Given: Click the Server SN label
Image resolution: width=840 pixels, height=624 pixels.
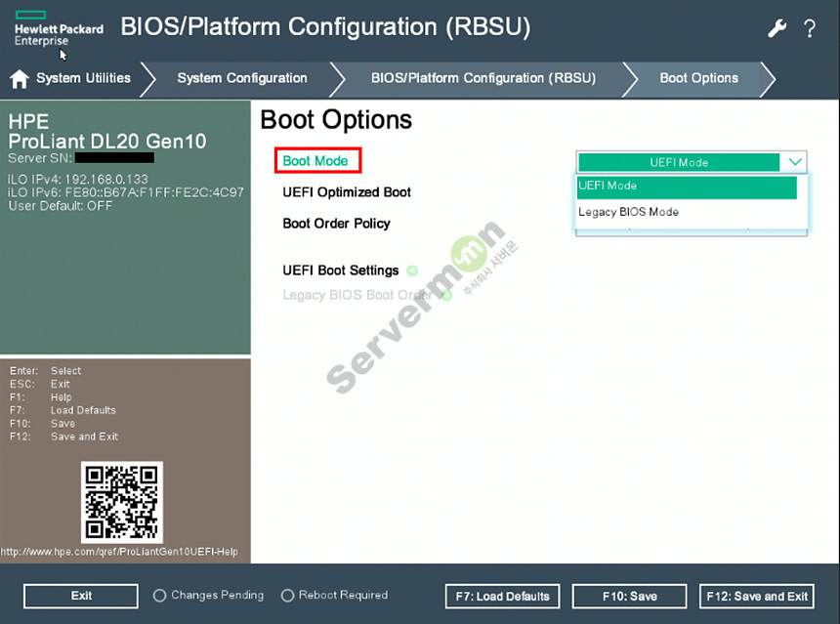Looking at the screenshot, I should [x=40, y=158].
